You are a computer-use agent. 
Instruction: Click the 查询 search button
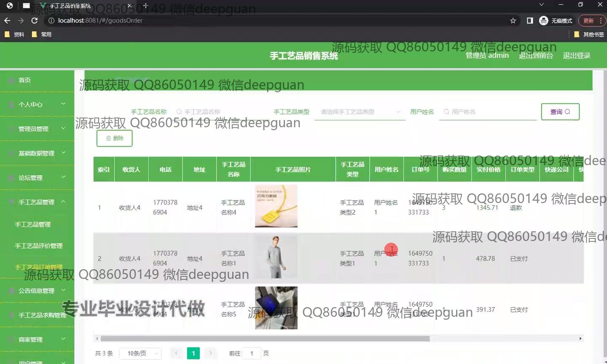coord(560,112)
